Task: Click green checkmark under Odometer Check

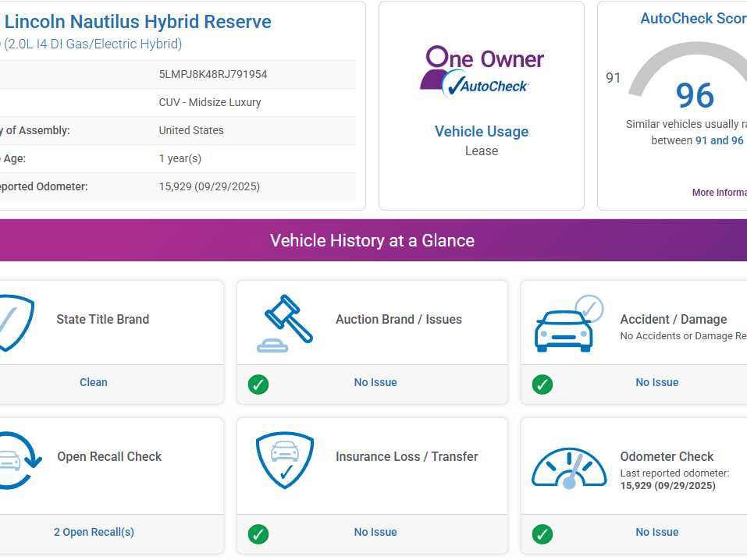Action: tap(542, 533)
